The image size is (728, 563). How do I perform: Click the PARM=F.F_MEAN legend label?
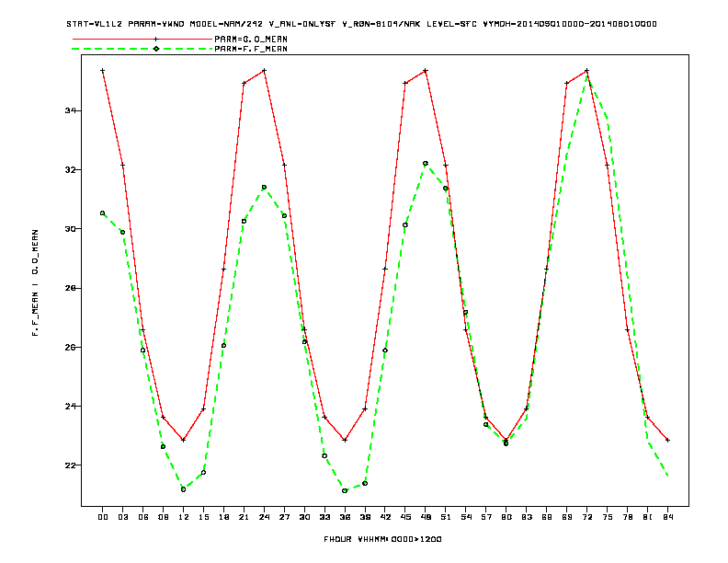coord(251,49)
